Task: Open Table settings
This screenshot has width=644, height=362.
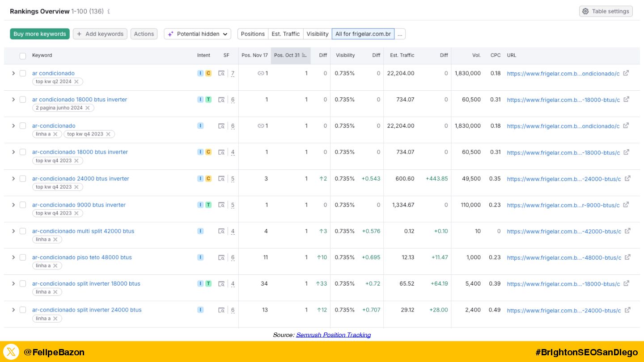Action: 606,11
